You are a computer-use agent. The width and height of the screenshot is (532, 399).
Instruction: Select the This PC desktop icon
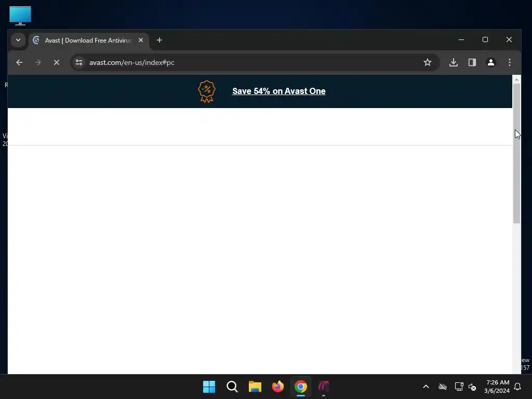20,16
